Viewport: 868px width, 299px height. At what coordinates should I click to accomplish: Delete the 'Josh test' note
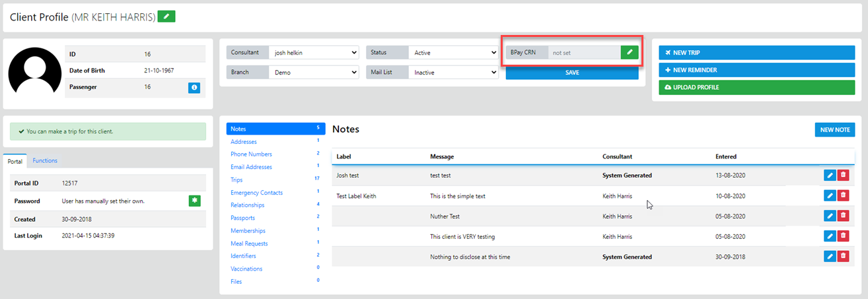[x=843, y=176]
